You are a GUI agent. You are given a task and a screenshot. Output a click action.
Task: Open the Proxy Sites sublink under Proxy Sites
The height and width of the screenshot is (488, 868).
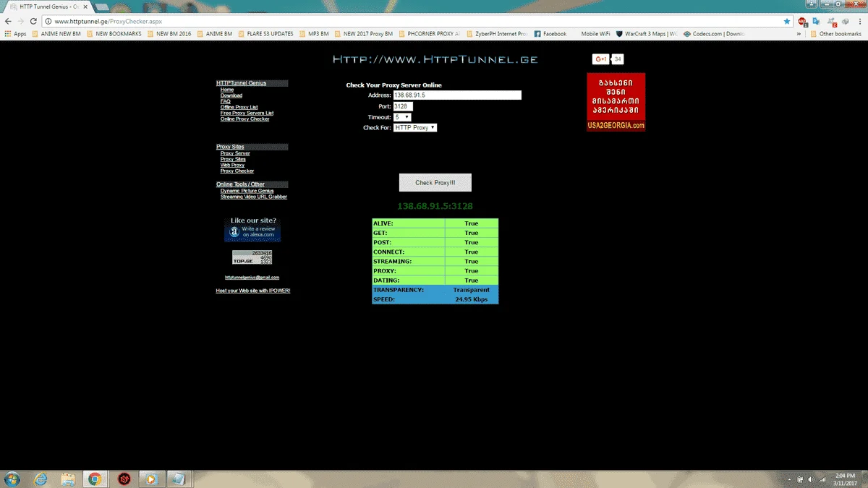coord(233,159)
